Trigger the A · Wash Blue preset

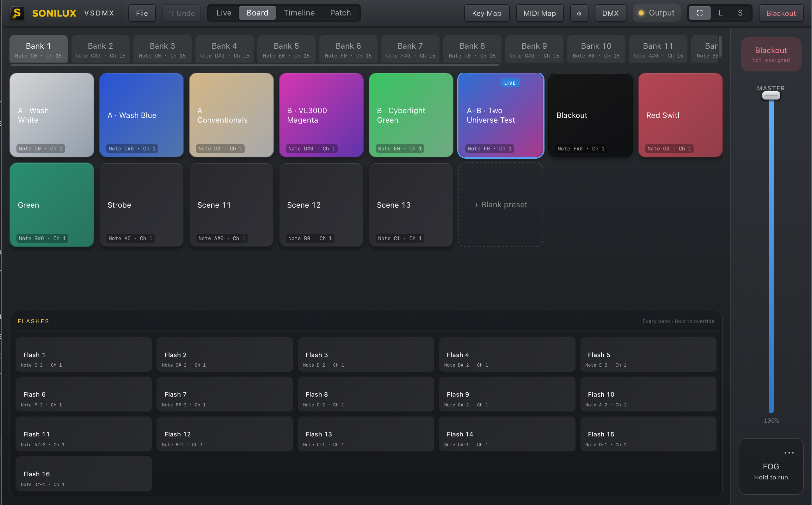coord(142,115)
